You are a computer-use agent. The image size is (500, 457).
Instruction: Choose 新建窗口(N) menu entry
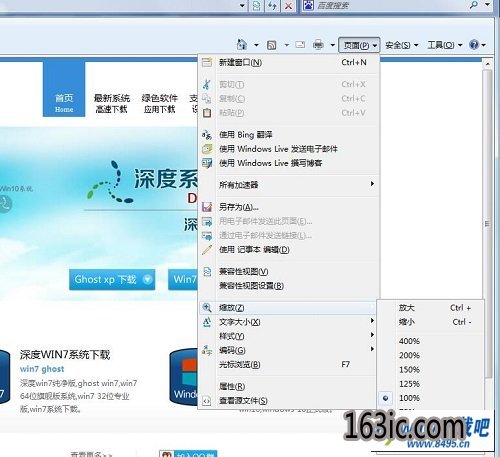289,62
